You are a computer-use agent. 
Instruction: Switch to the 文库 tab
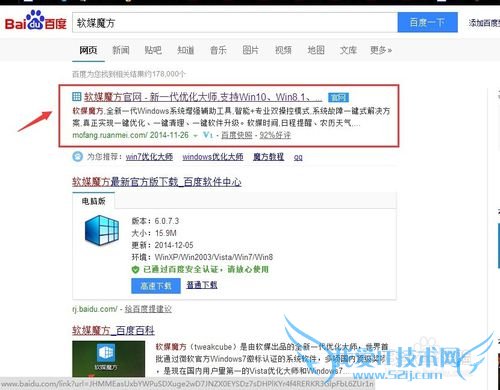tap(348, 50)
